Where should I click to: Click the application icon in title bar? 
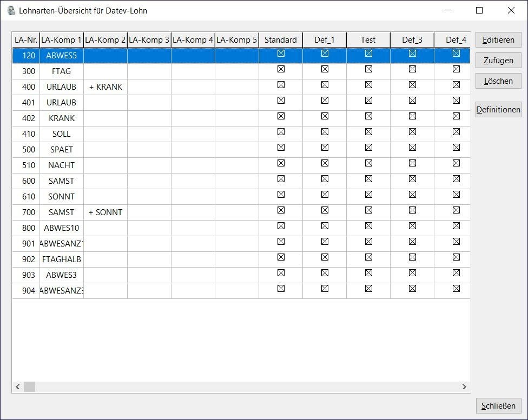pos(11,10)
